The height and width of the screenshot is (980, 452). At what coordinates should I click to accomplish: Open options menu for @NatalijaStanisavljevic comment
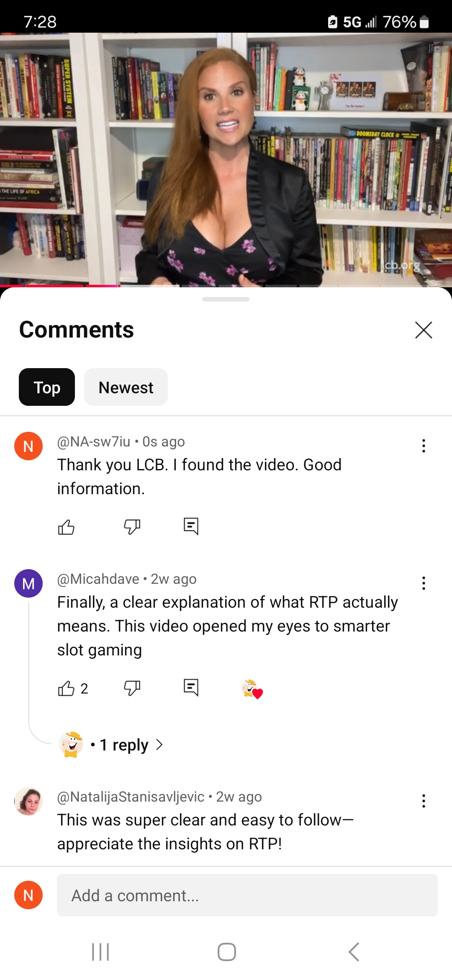pos(424,801)
